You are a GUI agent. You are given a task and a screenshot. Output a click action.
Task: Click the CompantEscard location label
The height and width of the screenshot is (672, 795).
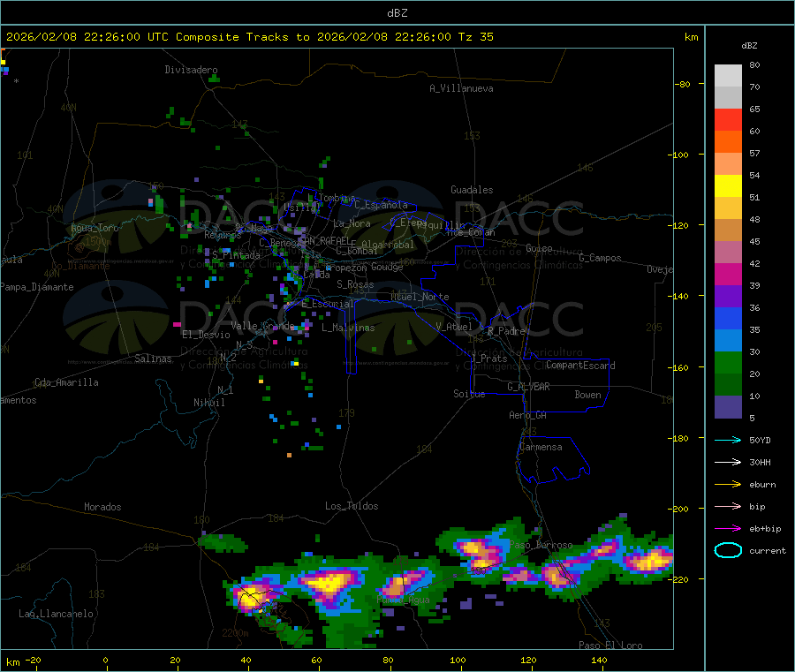[x=580, y=366]
